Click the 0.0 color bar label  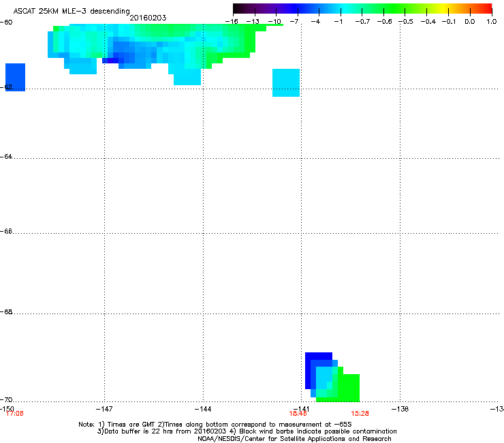pos(470,22)
